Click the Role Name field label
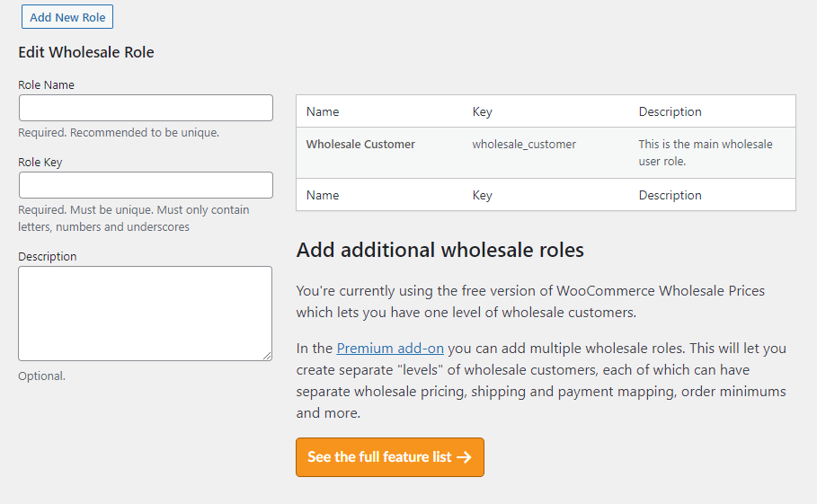 47,85
